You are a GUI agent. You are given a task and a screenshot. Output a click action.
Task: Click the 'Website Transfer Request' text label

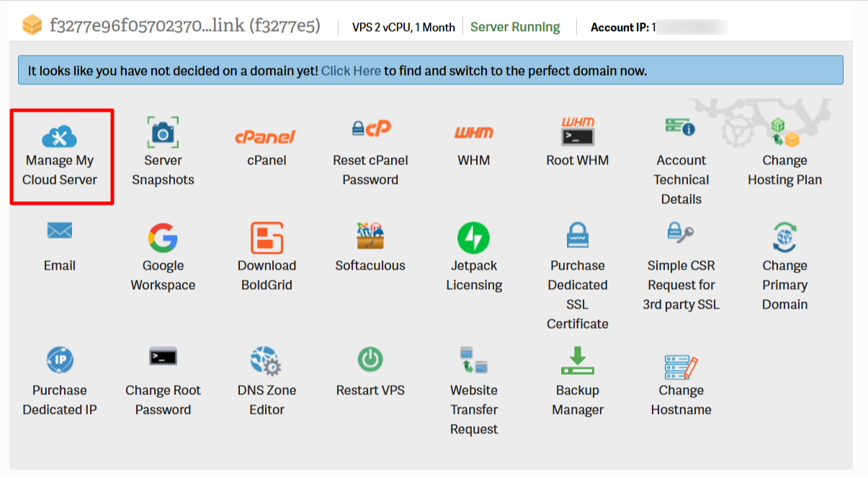click(x=474, y=410)
